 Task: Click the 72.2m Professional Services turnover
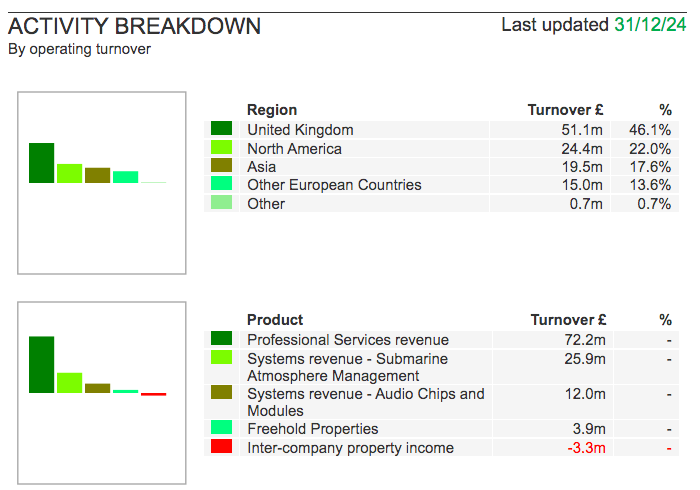585,340
